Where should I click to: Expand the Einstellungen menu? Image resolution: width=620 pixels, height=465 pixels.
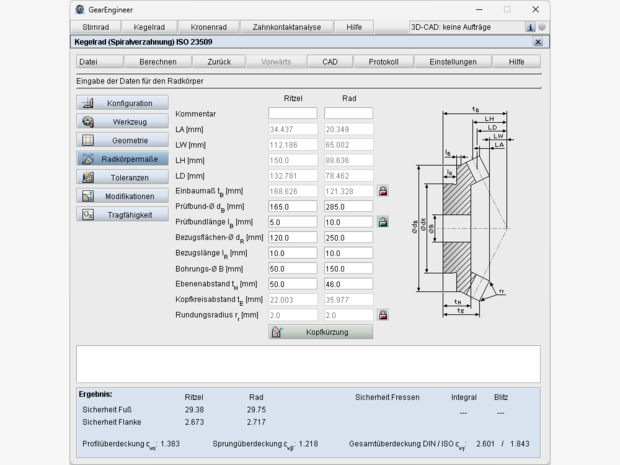click(452, 61)
